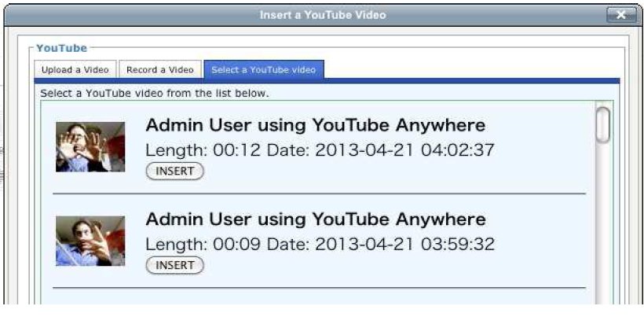Insert the video dated 2013-04-21 04:02:37
The height and width of the screenshot is (317, 644).
pos(174,171)
